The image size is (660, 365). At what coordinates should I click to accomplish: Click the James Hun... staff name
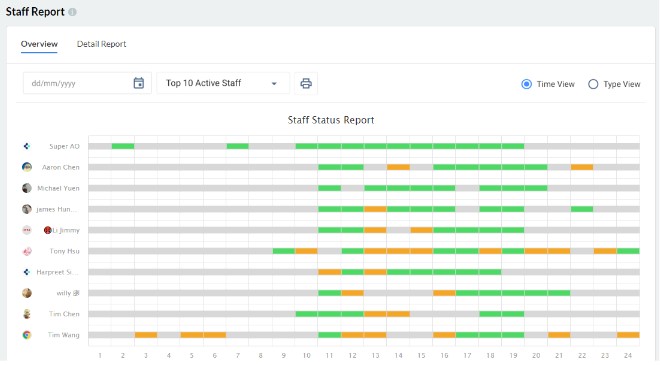pyautogui.click(x=57, y=209)
